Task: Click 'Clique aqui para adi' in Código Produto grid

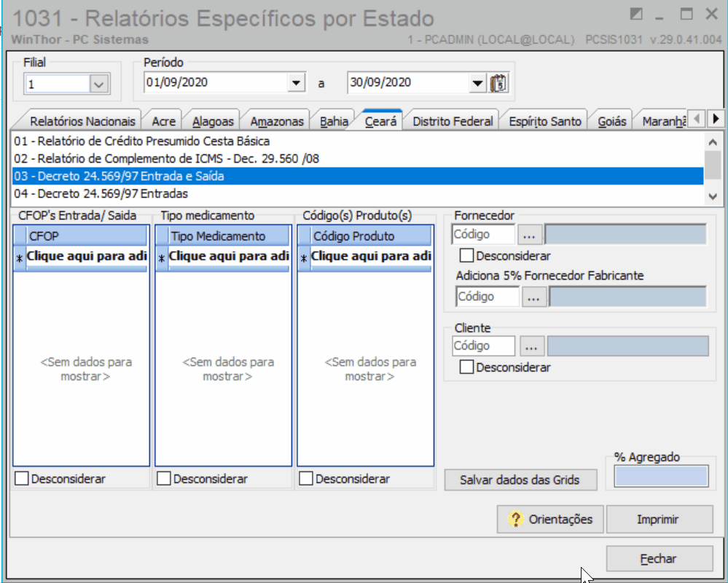Action: click(371, 257)
